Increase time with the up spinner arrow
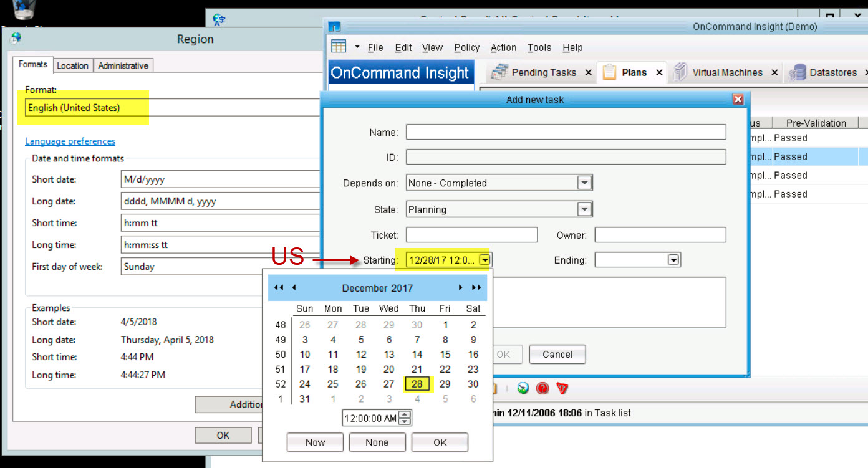This screenshot has height=468, width=868. (x=405, y=415)
